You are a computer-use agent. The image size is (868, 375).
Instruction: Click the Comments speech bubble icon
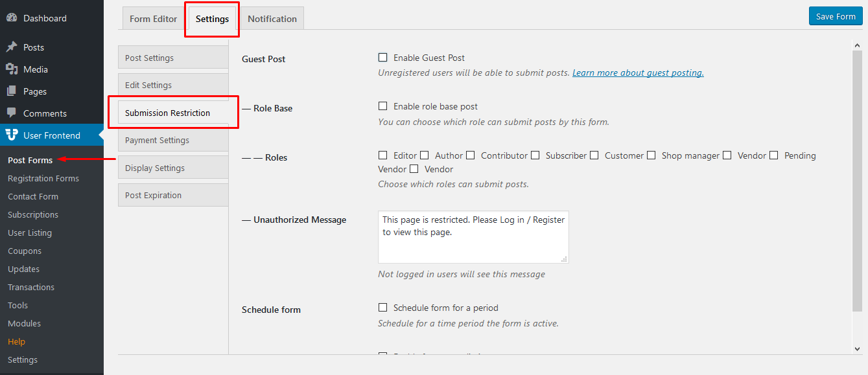coord(12,113)
